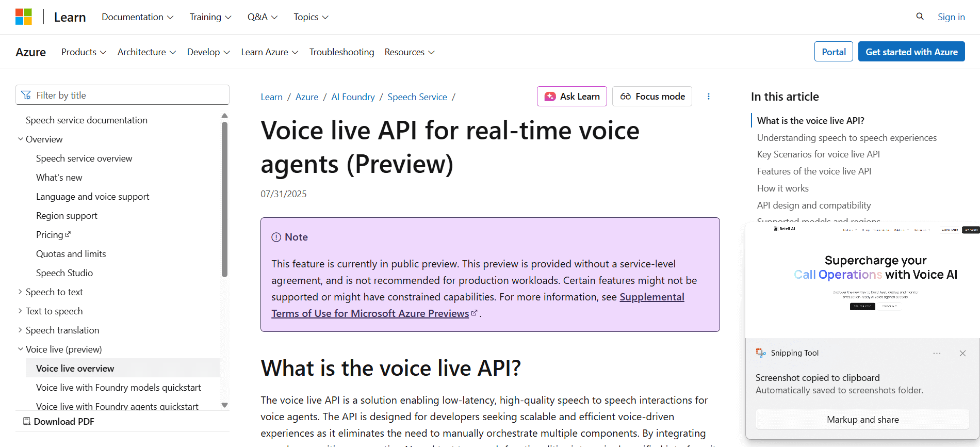
Task: Open Language and voice support item
Action: click(93, 196)
